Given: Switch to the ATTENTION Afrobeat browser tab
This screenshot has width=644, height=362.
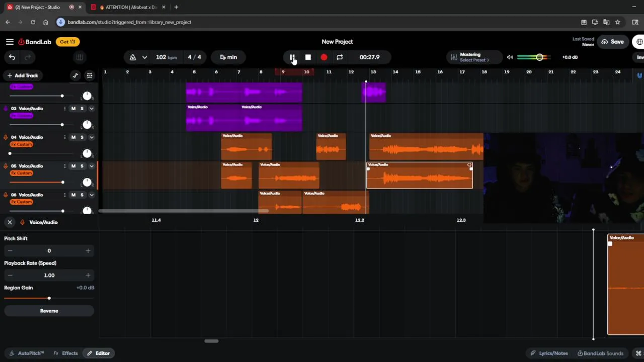Looking at the screenshot, I should (x=128, y=7).
